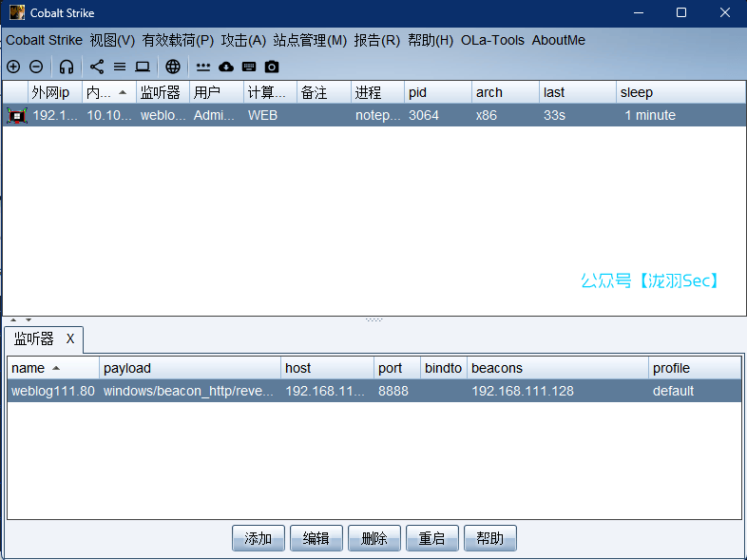The height and width of the screenshot is (560, 747).
Task: Click the notep... process cell
Action: pyautogui.click(x=378, y=115)
